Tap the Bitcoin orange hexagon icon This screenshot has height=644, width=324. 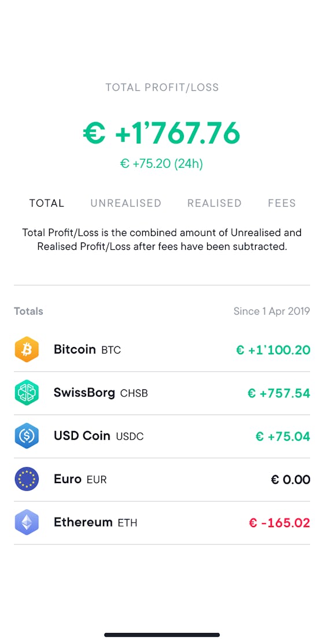[x=27, y=349]
